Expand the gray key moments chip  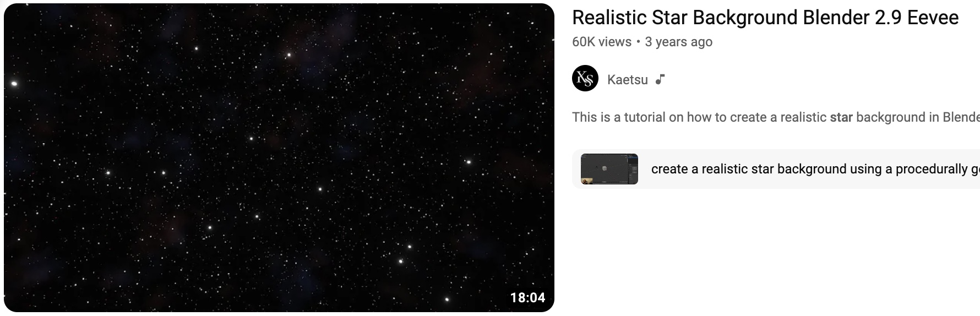click(776, 169)
